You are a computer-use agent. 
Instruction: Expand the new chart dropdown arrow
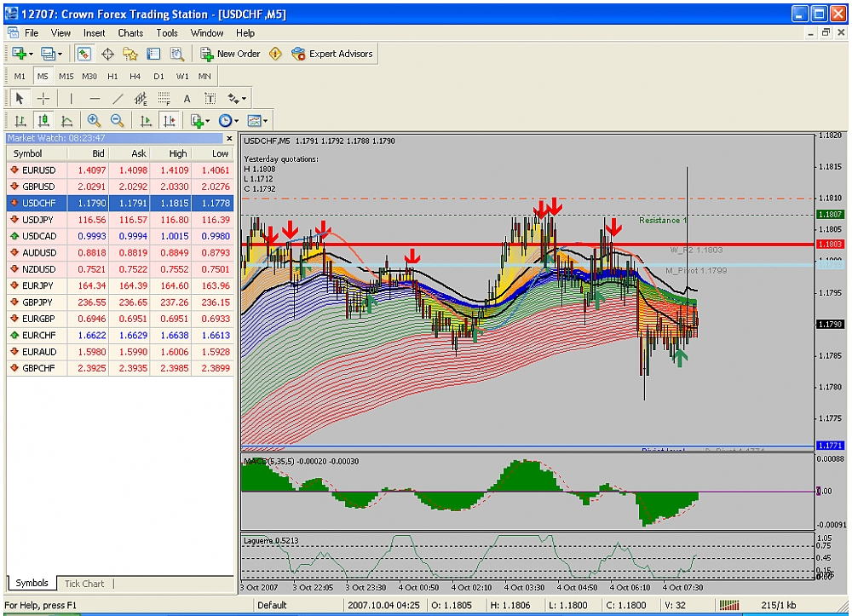coord(32,54)
